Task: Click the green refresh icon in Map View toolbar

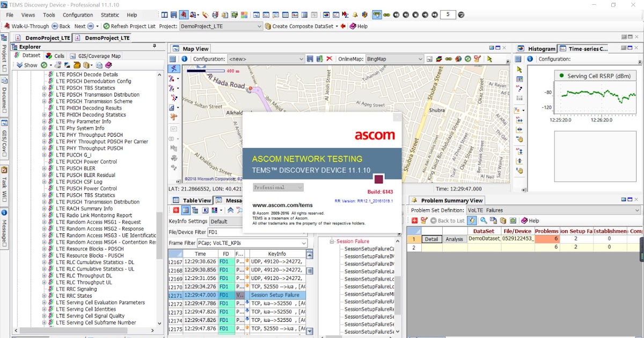Action: coord(467,59)
